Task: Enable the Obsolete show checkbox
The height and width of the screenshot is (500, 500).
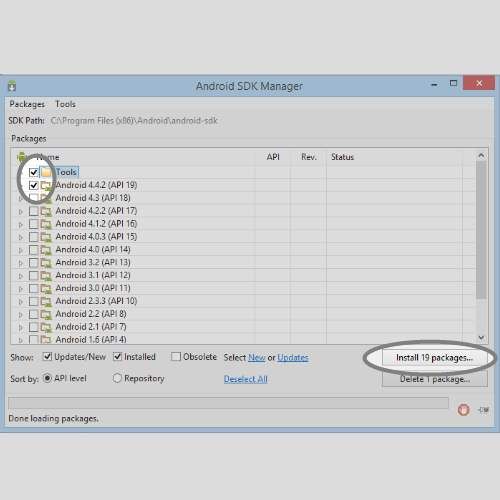Action: point(176,357)
